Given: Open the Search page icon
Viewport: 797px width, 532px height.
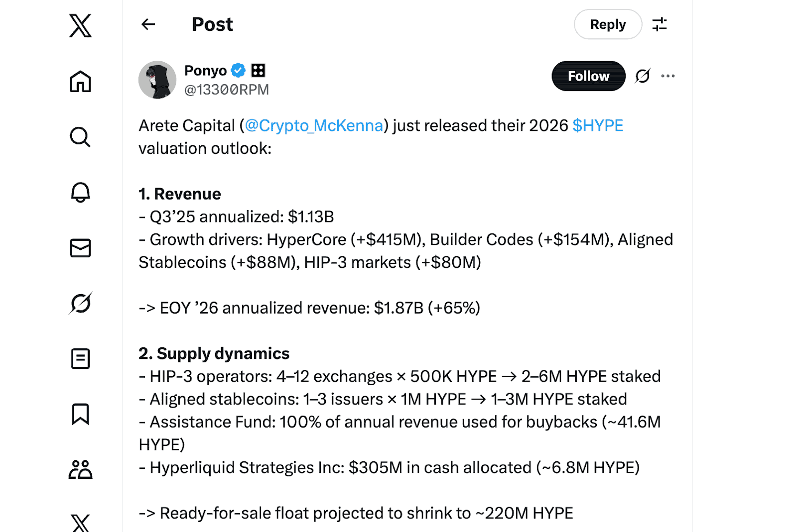Looking at the screenshot, I should click(80, 137).
